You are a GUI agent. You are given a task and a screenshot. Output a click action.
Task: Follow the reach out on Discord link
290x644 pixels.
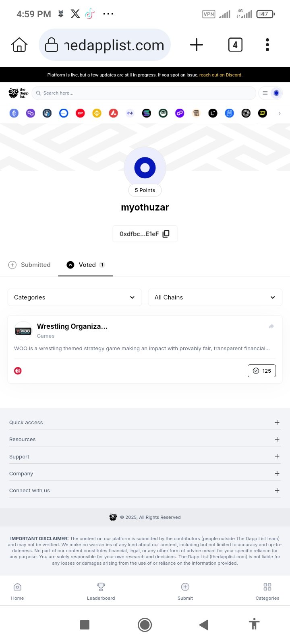[x=221, y=75]
